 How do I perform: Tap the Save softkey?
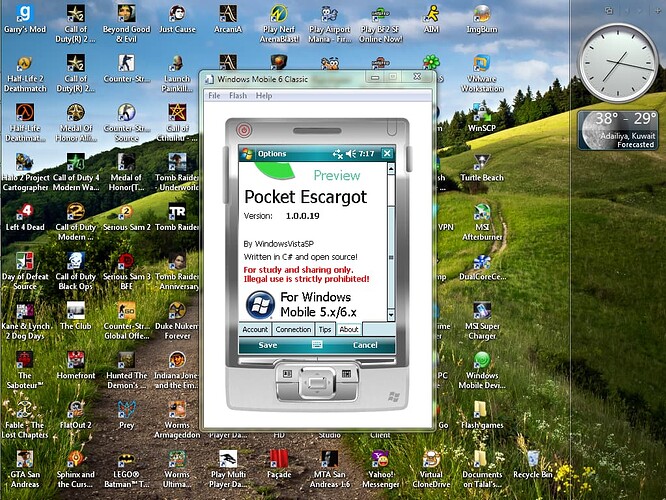pyautogui.click(x=268, y=345)
